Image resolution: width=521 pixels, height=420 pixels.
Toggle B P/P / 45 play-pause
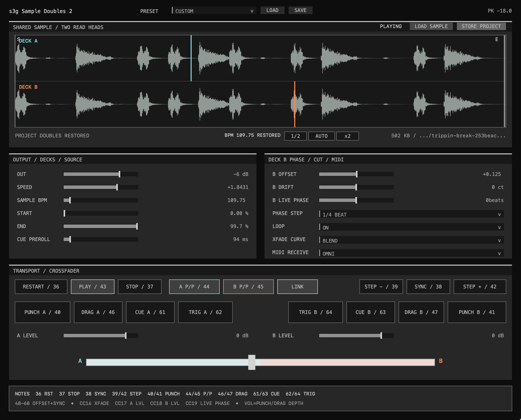click(x=248, y=287)
